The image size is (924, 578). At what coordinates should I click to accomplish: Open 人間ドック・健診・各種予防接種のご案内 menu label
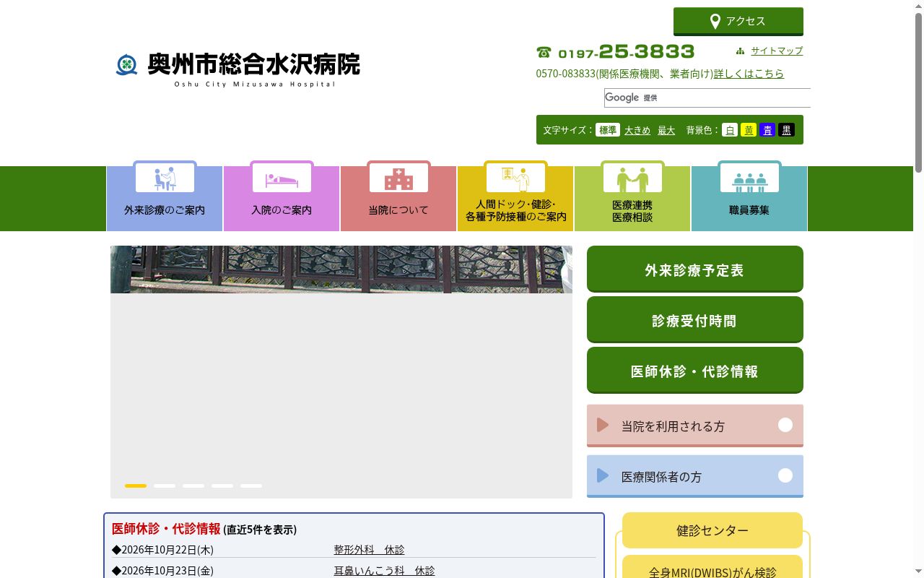click(x=515, y=210)
